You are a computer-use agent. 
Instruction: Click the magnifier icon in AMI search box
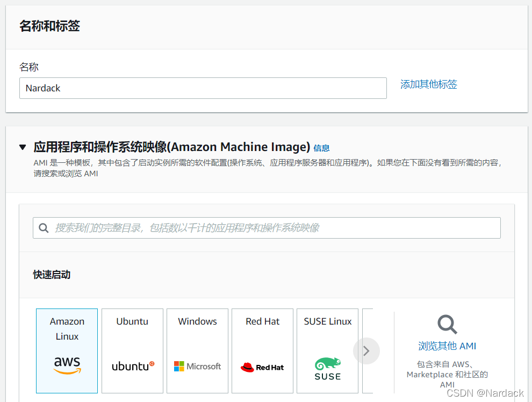tap(44, 228)
